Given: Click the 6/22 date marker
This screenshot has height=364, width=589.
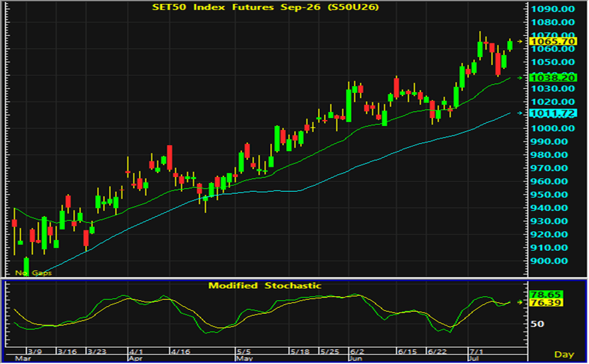Looking at the screenshot, I should (x=438, y=352).
